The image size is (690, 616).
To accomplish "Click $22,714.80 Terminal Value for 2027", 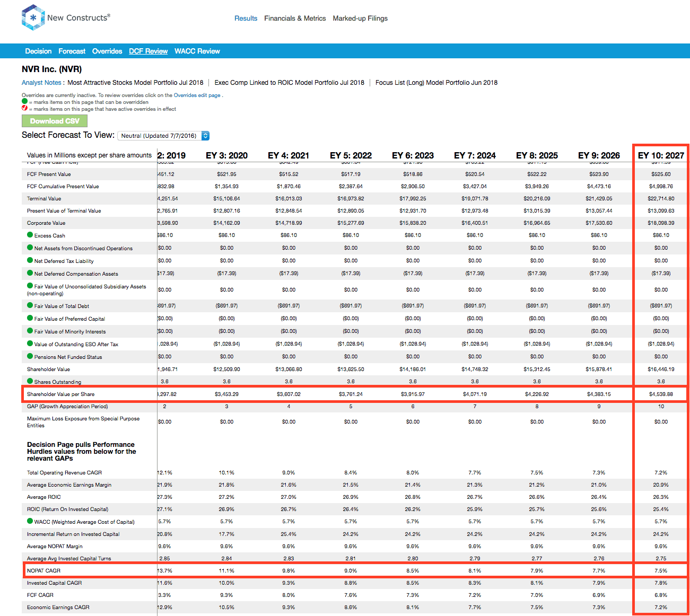I will [661, 198].
